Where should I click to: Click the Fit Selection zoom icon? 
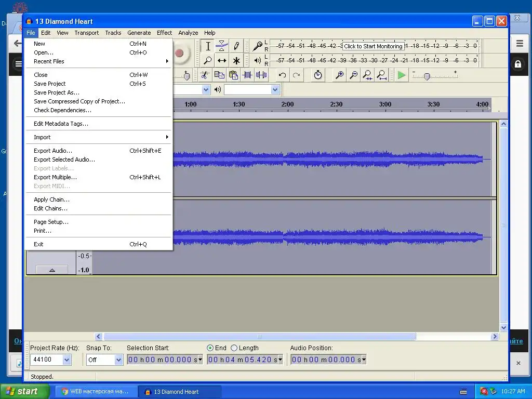pos(367,75)
